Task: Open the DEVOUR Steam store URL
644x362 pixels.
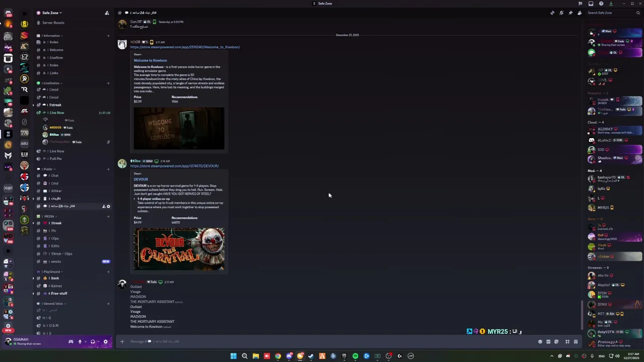Action: tap(175, 166)
